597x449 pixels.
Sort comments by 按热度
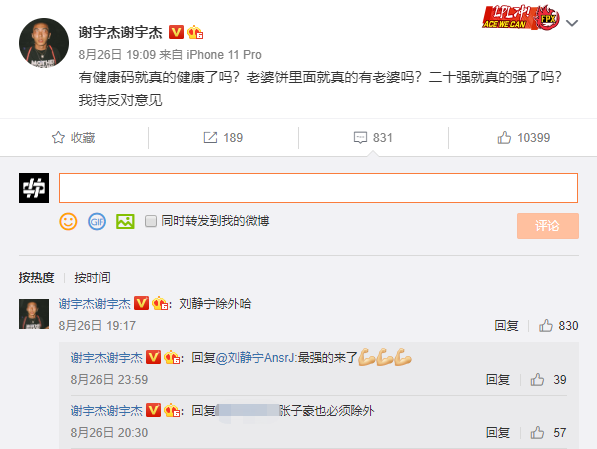coord(37,278)
